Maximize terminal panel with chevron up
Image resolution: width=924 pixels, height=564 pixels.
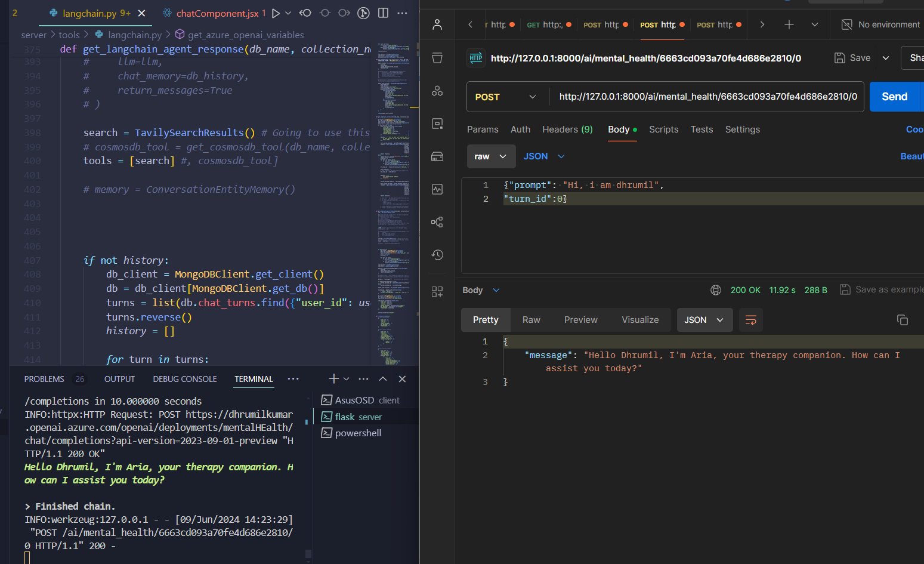click(x=383, y=379)
